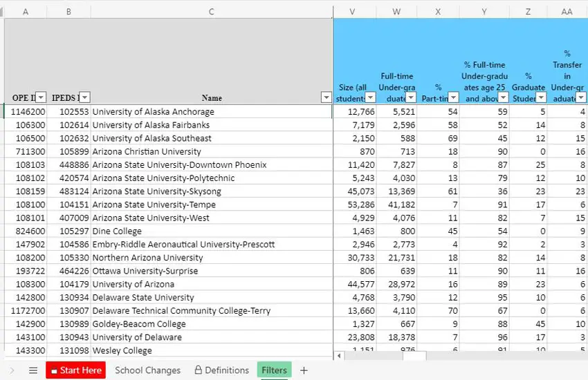
Task: Select Ottawa University-Surprise cell
Action: 212,271
